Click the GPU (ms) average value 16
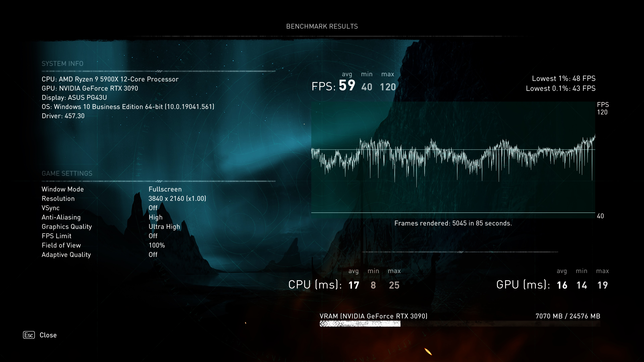This screenshot has height=362, width=644. (562, 285)
